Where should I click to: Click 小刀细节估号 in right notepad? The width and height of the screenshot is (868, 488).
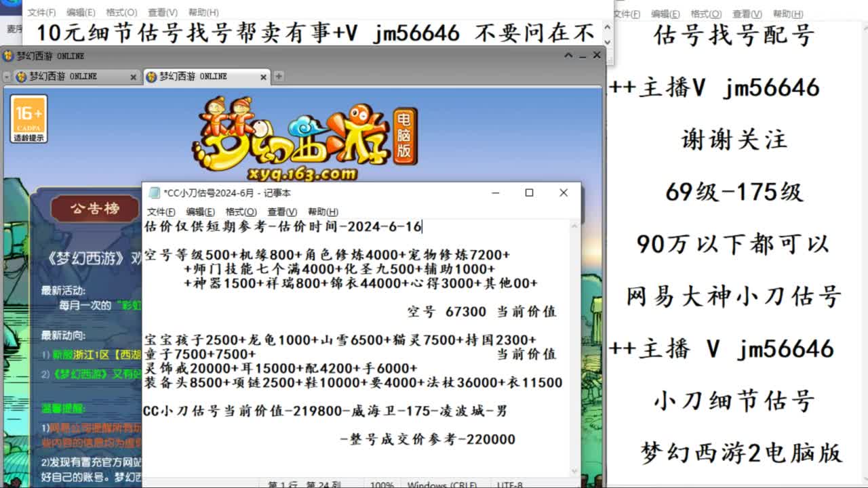point(734,401)
